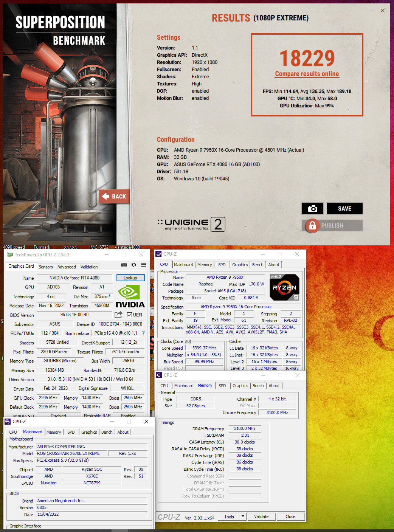Screen dimensions: 394x532
Task: Click the BIOS export share icon
Action: tap(118, 315)
